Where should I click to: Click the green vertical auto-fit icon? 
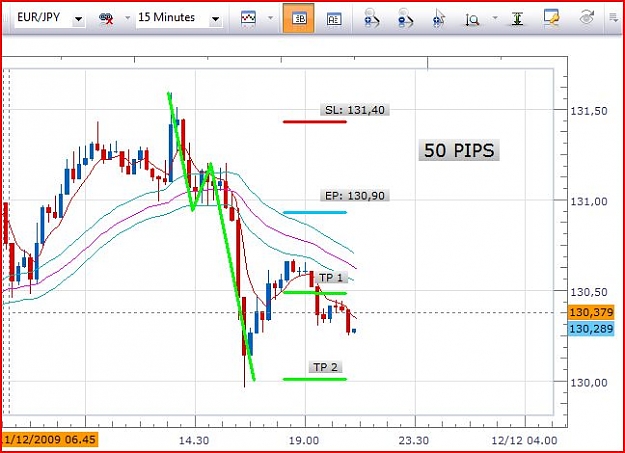click(x=517, y=19)
